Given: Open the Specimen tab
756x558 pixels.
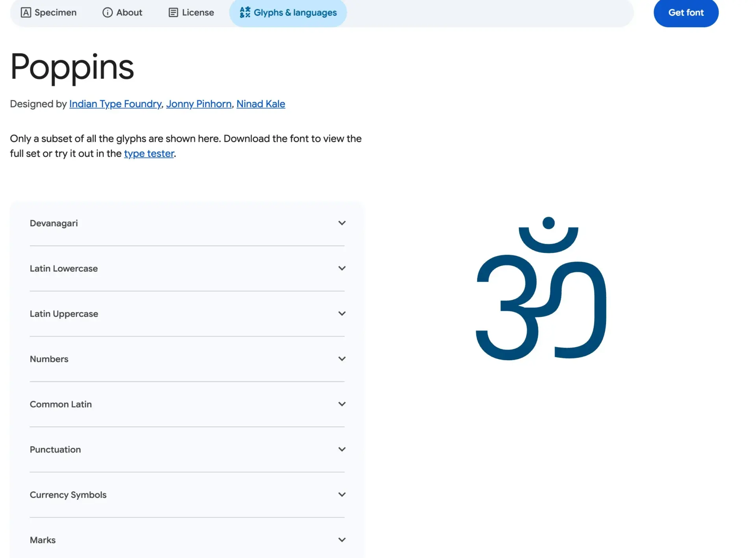Looking at the screenshot, I should (x=48, y=13).
